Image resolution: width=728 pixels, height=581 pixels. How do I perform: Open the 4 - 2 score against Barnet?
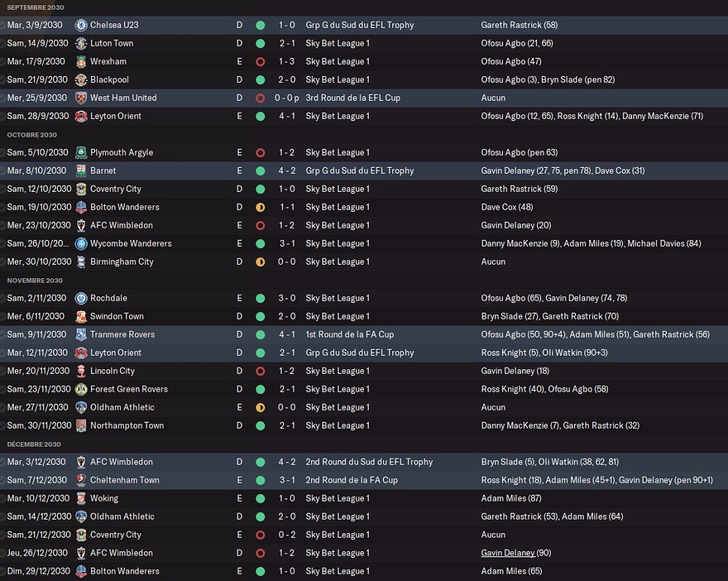287,171
